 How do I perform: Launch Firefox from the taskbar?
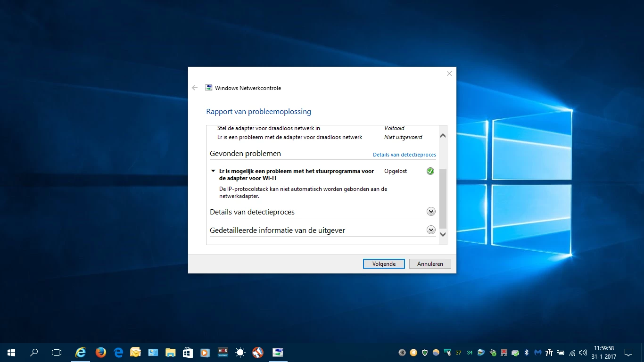coord(100,352)
